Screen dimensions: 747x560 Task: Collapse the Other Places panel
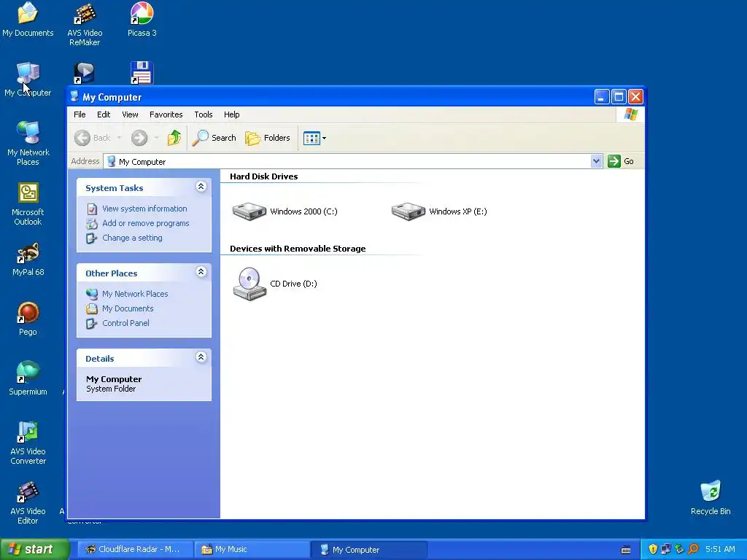[x=201, y=272]
